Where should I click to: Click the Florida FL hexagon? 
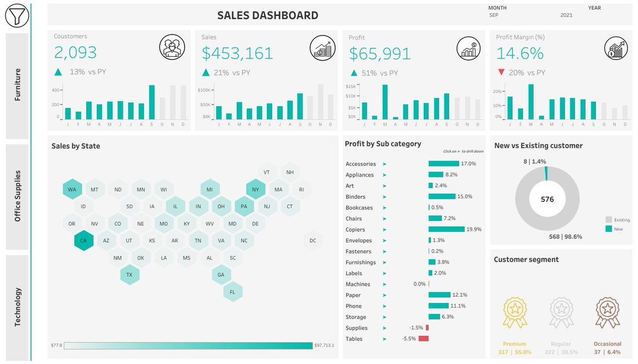[232, 292]
